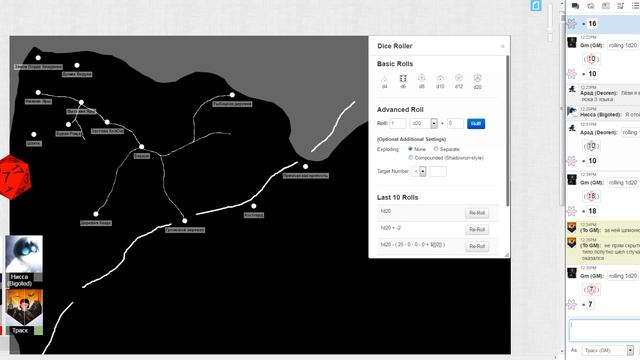Click the map marker near the bottom river crossing
Image resolution: width=640 pixels, height=360 pixels.
184,221
